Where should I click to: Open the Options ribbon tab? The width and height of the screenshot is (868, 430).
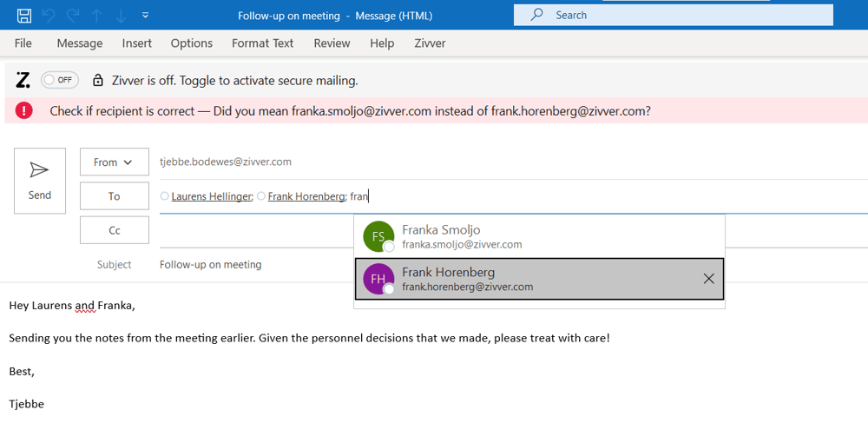192,43
